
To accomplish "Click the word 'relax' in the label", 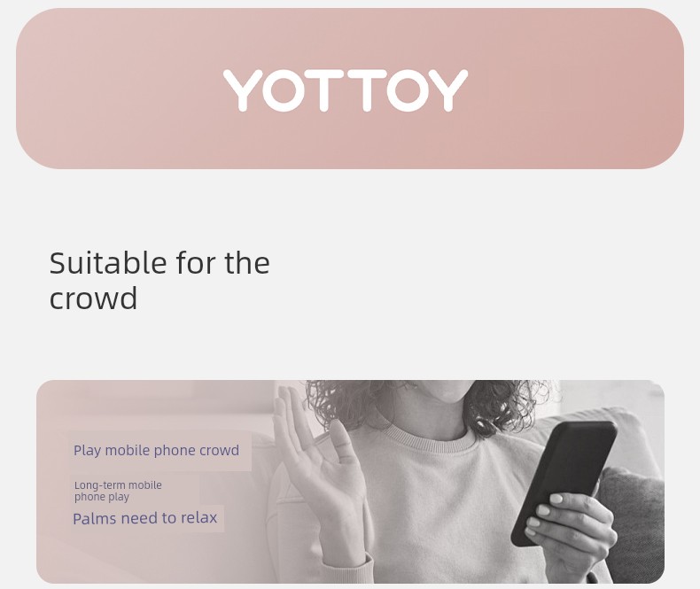I will pos(199,517).
